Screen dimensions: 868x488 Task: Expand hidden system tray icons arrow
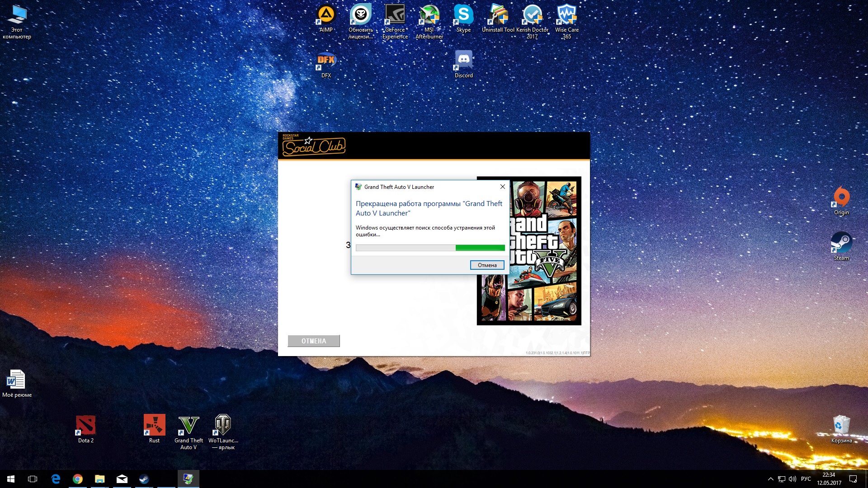770,479
